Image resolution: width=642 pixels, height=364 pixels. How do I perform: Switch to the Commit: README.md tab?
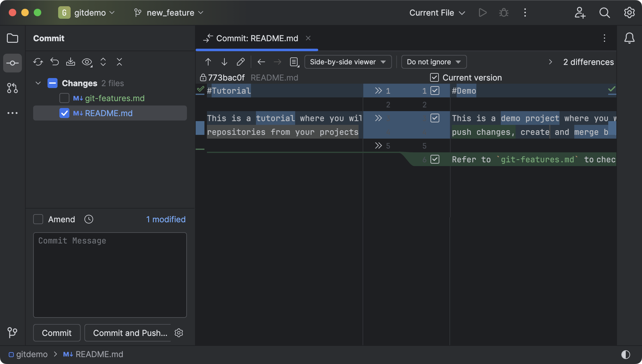pyautogui.click(x=257, y=38)
